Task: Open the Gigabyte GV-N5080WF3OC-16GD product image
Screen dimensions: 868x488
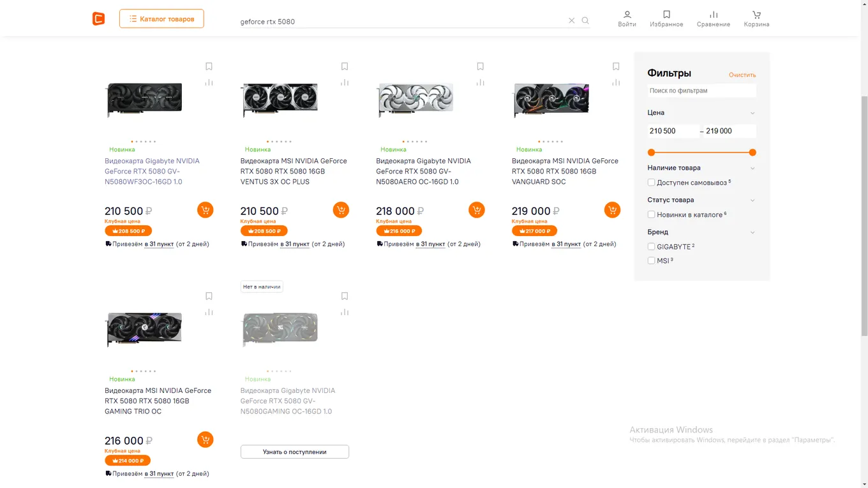Action: (x=144, y=99)
